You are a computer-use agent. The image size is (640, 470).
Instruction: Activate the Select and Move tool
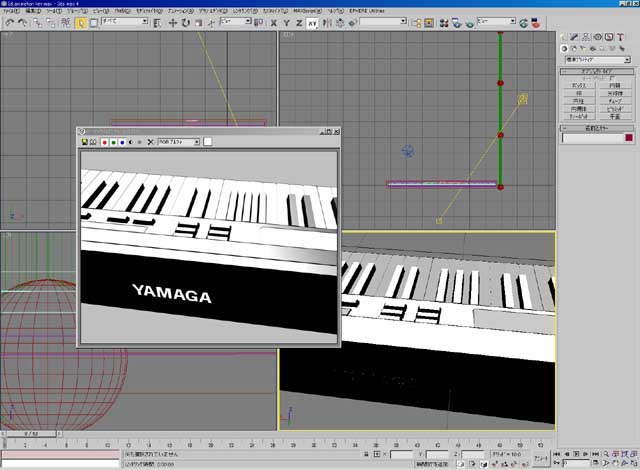click(x=172, y=23)
